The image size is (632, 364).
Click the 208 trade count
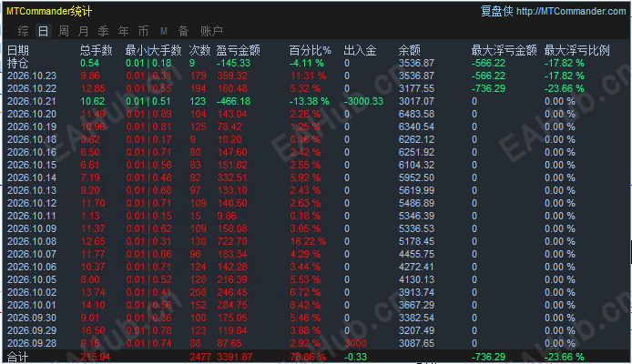[198, 293]
